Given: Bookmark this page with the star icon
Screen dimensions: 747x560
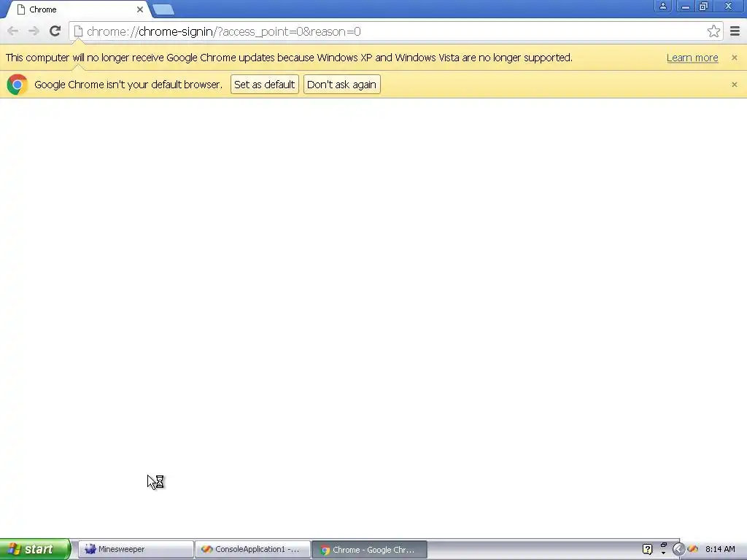Looking at the screenshot, I should pyautogui.click(x=713, y=31).
